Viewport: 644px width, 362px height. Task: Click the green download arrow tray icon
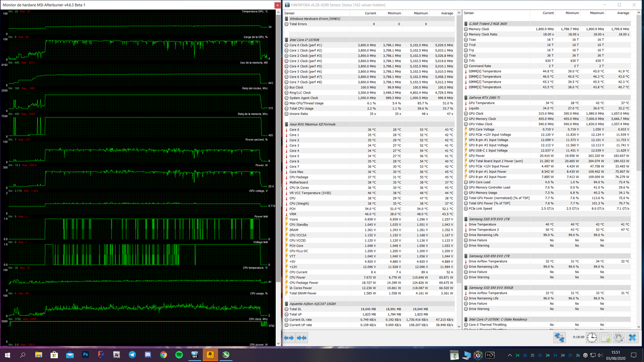455,355
